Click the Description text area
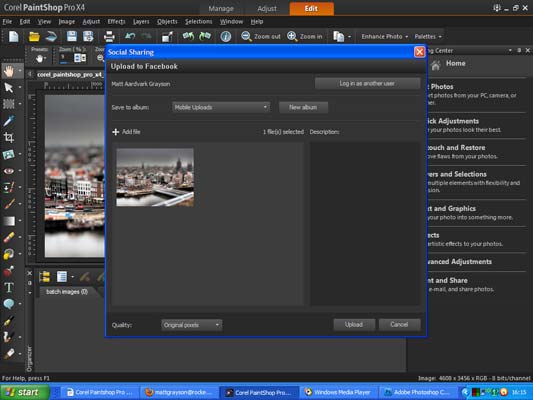Image resolution: width=533 pixels, height=400 pixels. pos(365,224)
